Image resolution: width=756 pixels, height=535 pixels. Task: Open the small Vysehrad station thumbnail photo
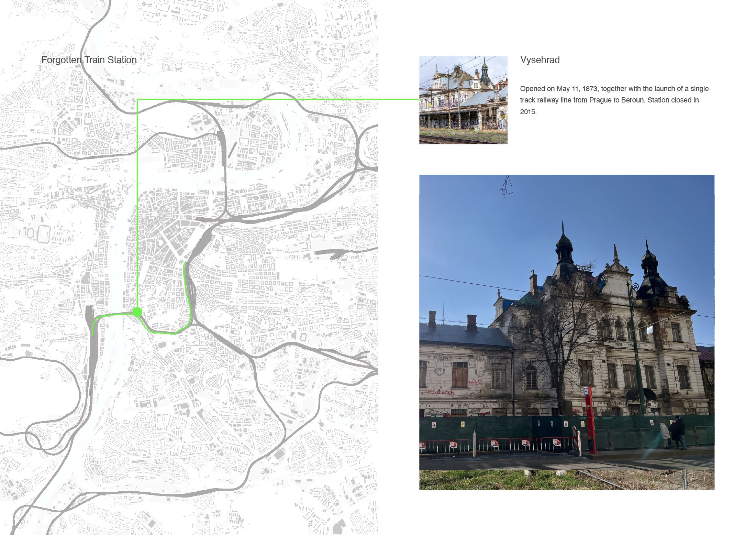click(463, 100)
